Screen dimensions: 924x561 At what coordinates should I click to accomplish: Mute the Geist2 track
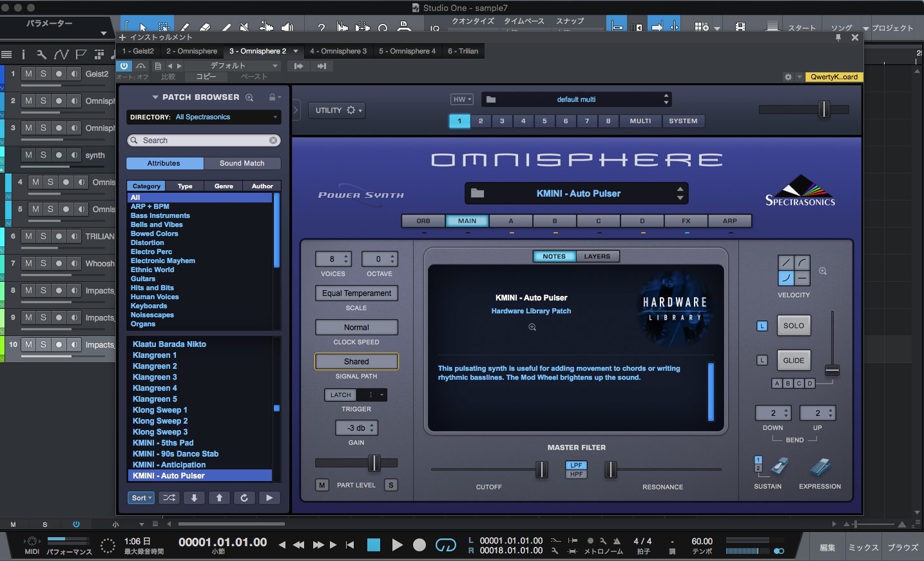tap(28, 74)
